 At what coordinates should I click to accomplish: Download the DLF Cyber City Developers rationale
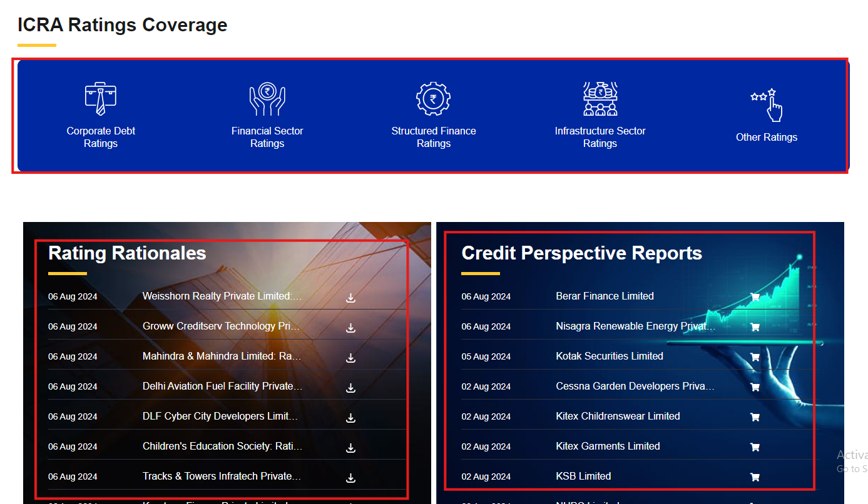pyautogui.click(x=350, y=418)
